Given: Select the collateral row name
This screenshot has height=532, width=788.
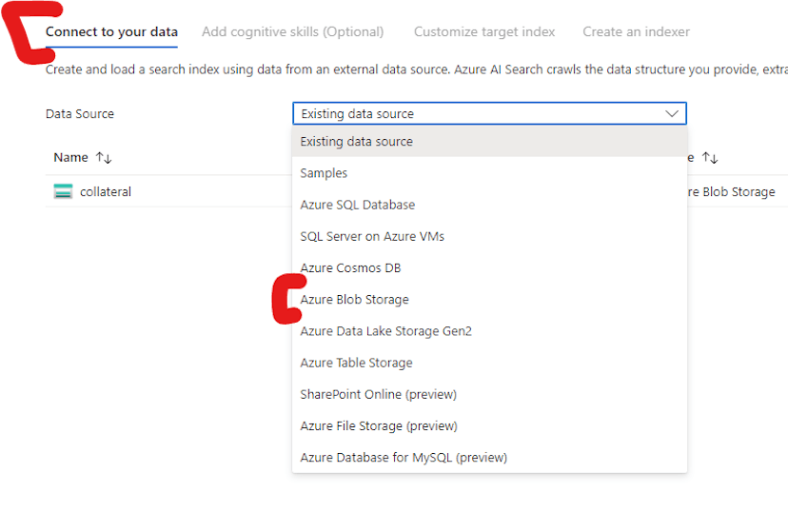Looking at the screenshot, I should tap(106, 192).
